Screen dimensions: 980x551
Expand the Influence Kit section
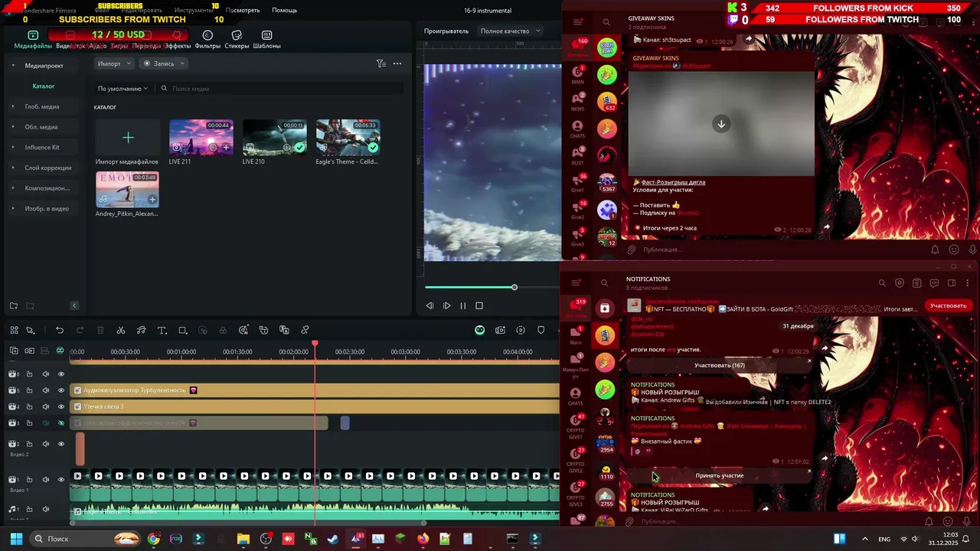coord(13,147)
